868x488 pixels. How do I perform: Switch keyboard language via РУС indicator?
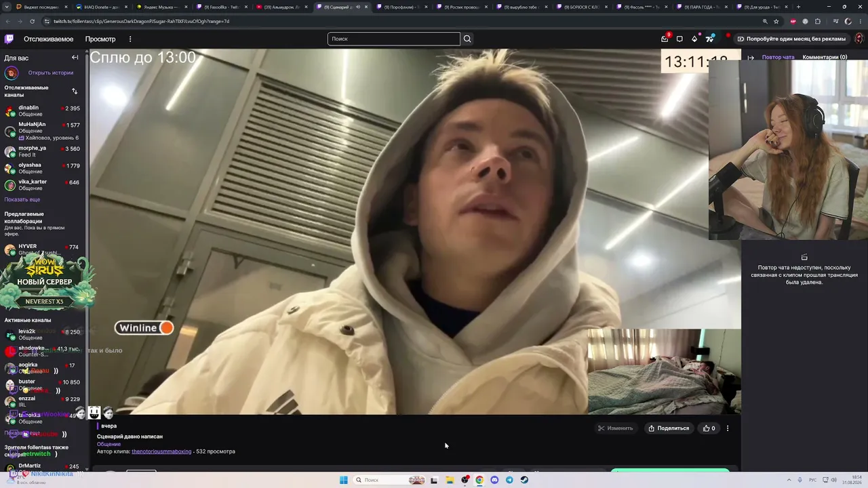(x=812, y=480)
